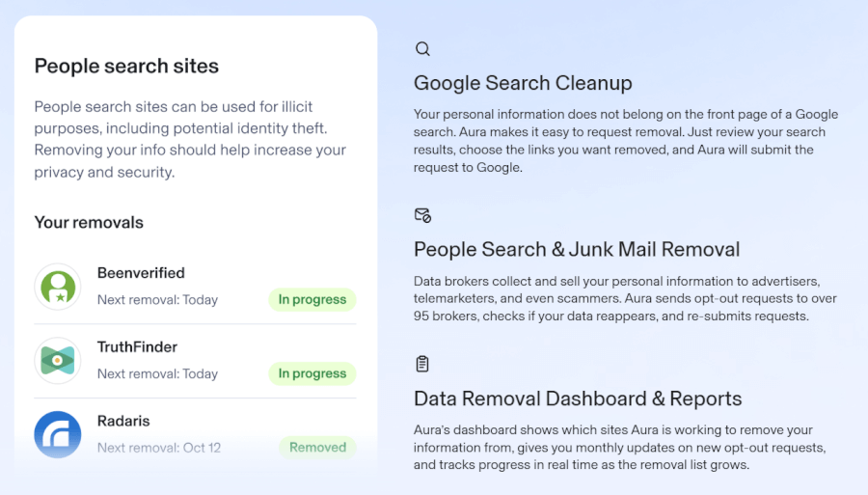
Task: Click the junk mail envelope icon
Action: click(x=422, y=215)
